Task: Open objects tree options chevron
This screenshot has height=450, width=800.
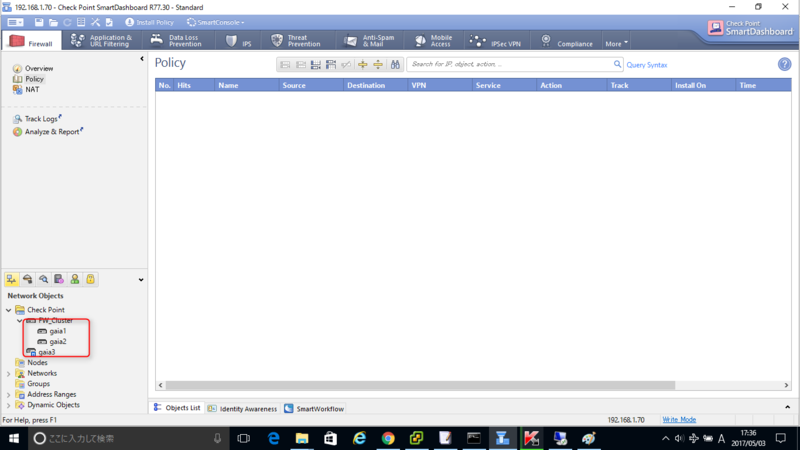Action: (x=141, y=280)
